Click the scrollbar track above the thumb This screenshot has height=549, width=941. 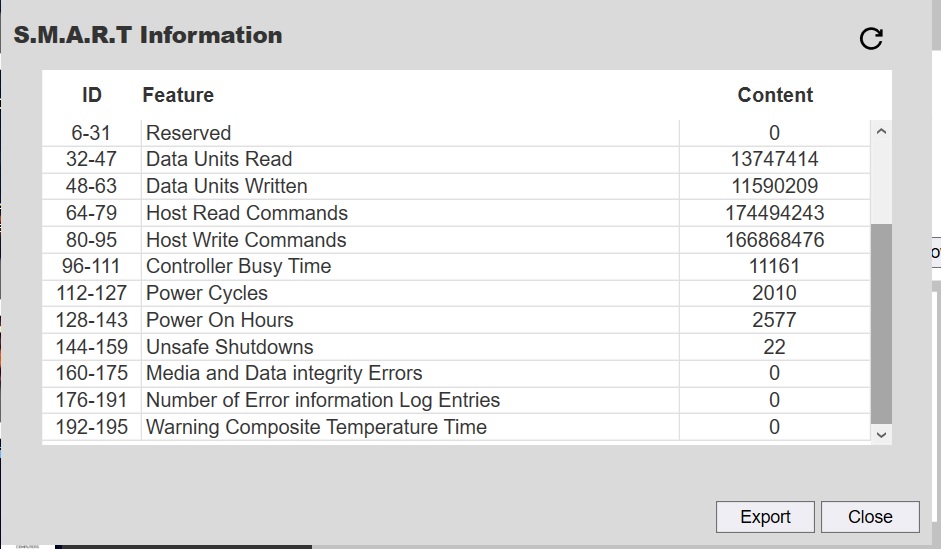881,183
